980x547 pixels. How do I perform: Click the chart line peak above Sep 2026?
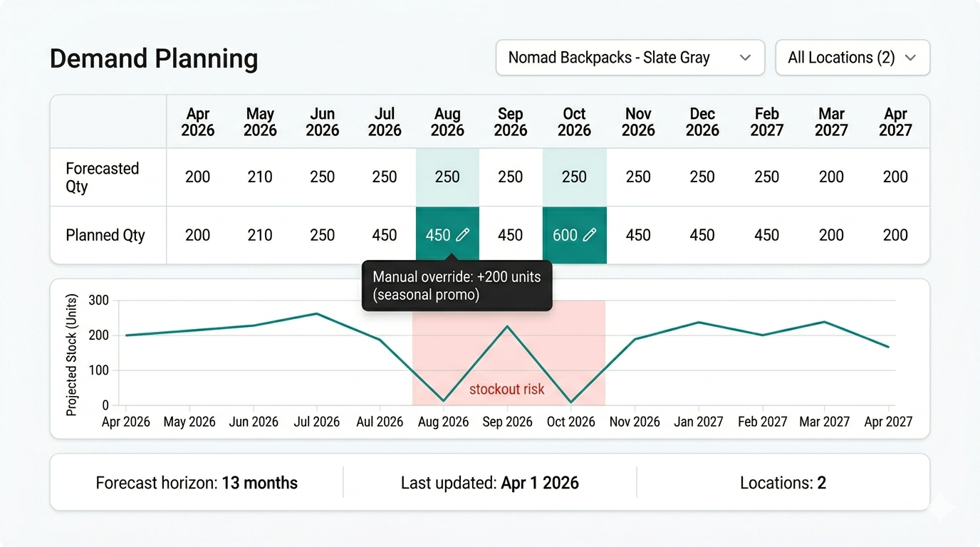tap(507, 327)
